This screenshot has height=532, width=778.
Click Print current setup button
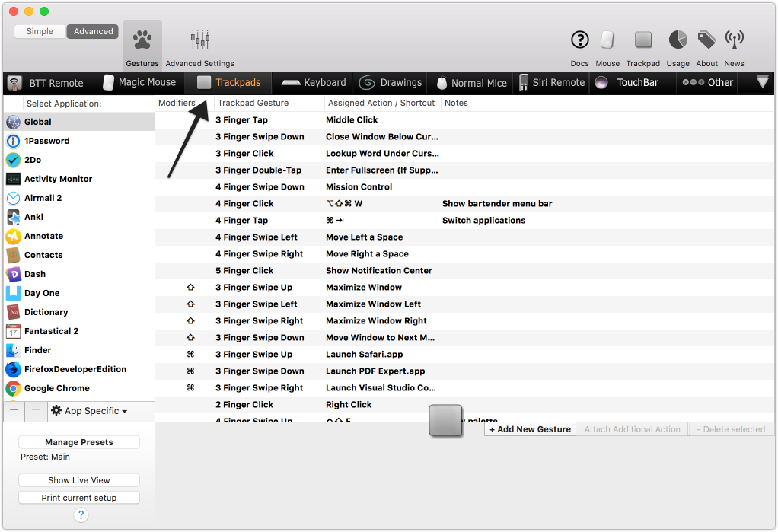[x=79, y=498]
